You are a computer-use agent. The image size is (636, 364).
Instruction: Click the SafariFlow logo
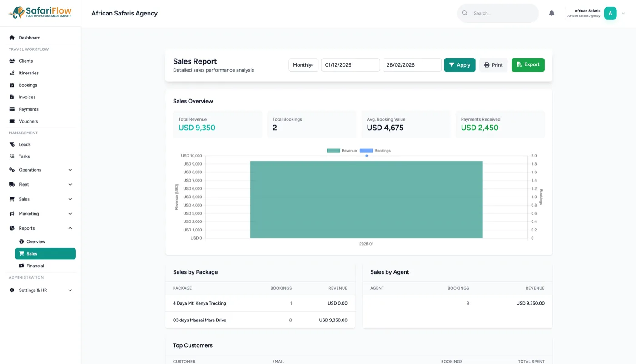tap(40, 13)
